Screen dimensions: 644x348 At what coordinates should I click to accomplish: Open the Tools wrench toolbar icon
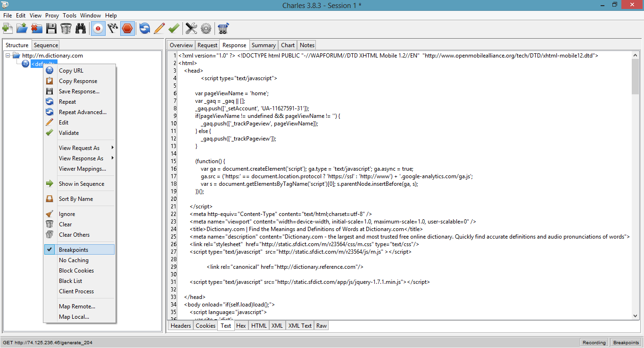(191, 28)
